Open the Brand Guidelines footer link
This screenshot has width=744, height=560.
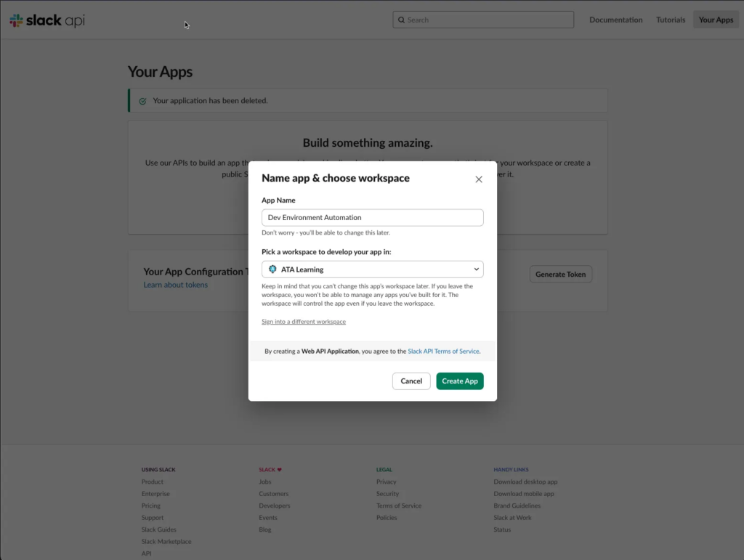tap(517, 506)
